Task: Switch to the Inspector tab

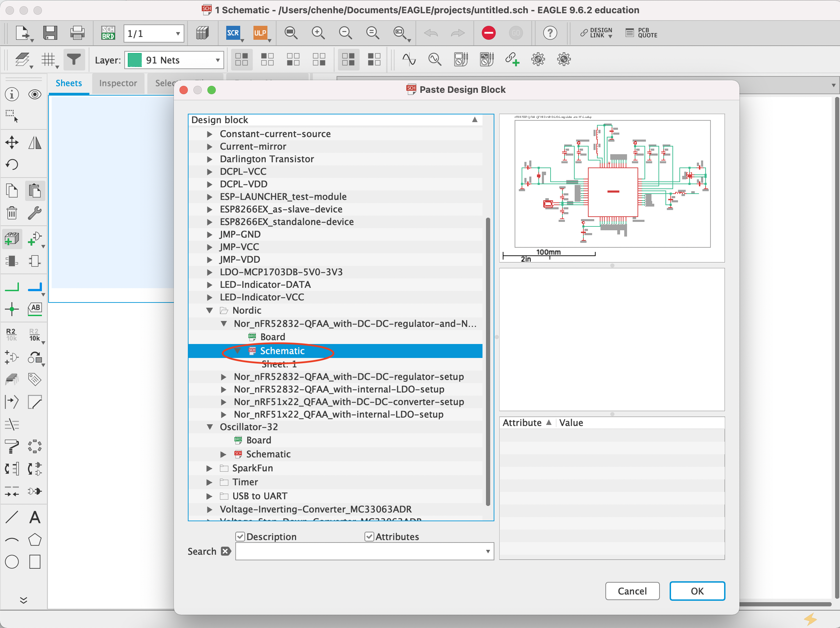Action: 118,83
